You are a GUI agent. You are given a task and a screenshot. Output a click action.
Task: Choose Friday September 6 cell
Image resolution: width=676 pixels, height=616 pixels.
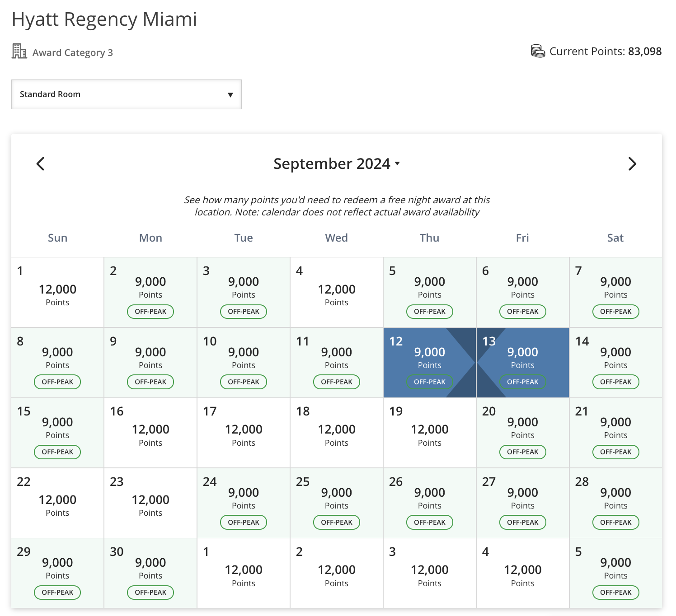[x=523, y=292]
